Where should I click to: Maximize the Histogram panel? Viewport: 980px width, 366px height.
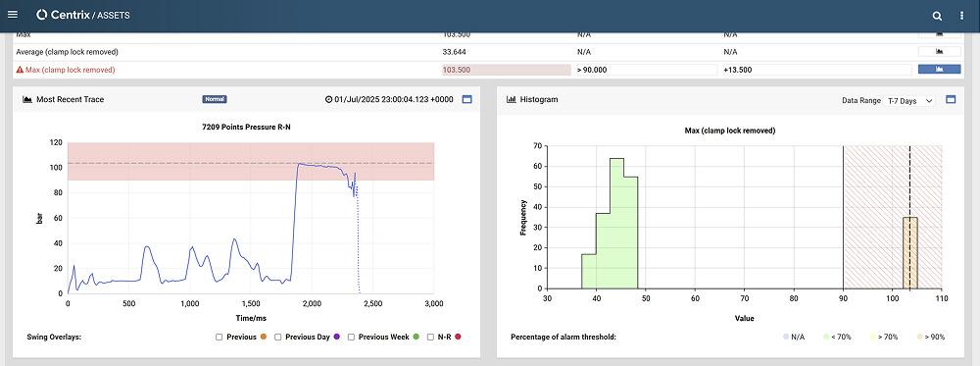click(x=951, y=99)
